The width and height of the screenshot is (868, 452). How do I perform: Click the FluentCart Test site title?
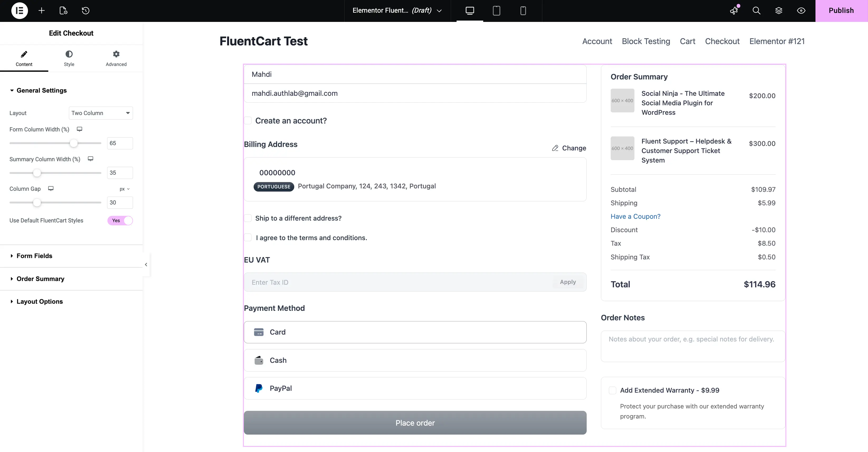click(x=263, y=41)
